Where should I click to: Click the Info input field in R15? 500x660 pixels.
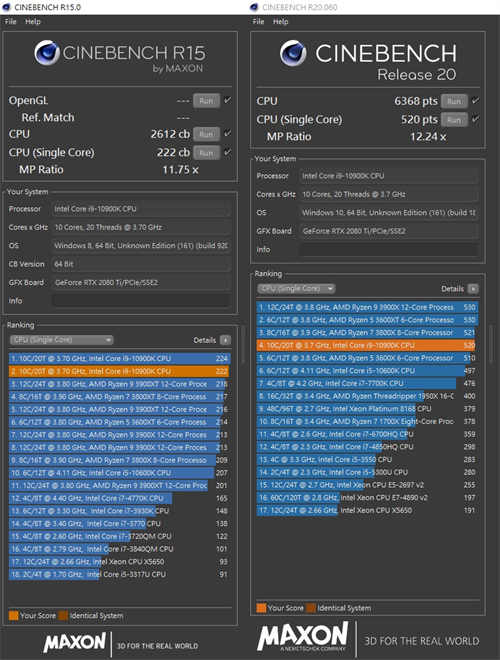[141, 301]
